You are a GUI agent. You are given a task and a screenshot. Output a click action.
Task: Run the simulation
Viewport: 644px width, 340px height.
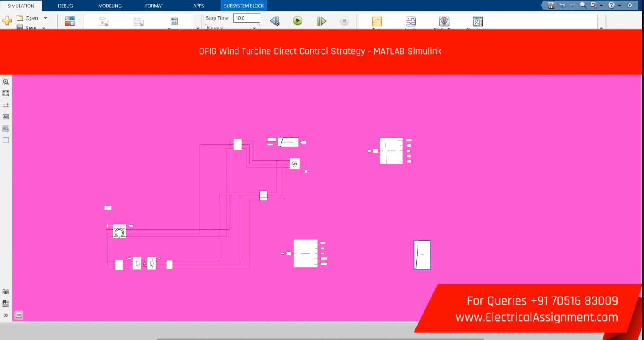click(x=298, y=21)
